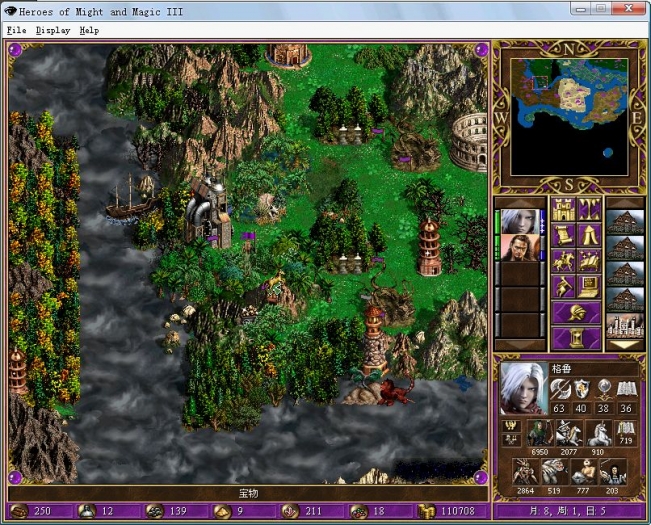The height and width of the screenshot is (525, 651).
Task: Click the wood resource icon showing 250
Action: pos(20,511)
